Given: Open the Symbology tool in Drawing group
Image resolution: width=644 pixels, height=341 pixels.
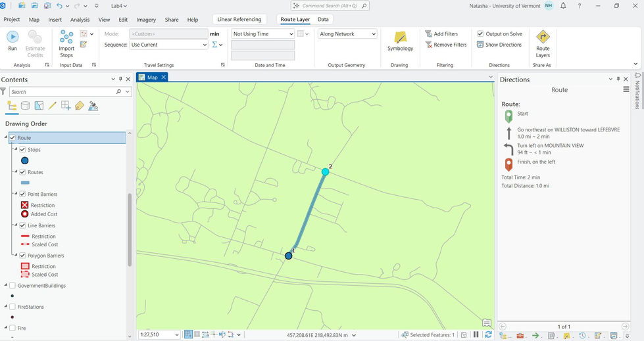Looking at the screenshot, I should (x=400, y=41).
